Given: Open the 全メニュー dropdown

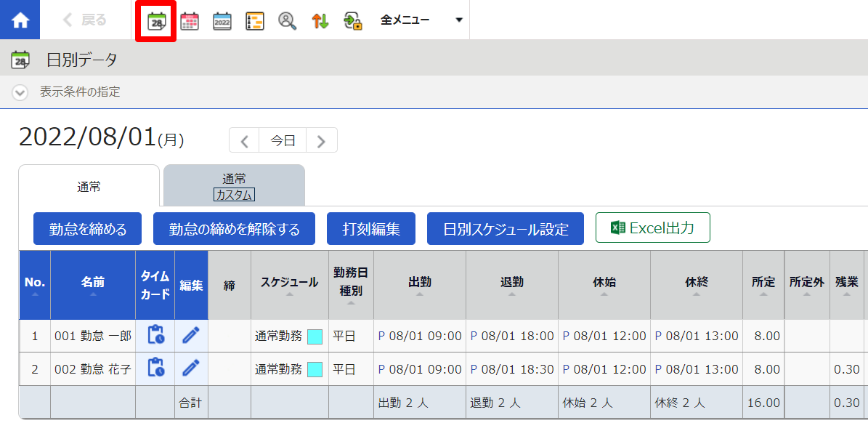Looking at the screenshot, I should (421, 20).
